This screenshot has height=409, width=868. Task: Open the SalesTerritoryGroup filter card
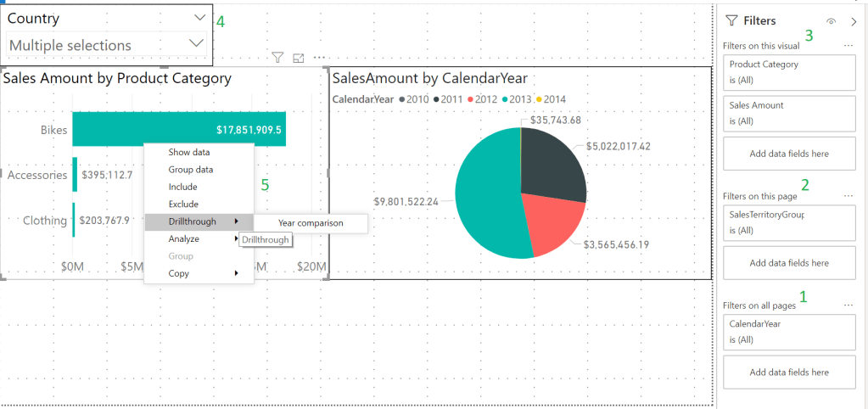[x=789, y=222]
